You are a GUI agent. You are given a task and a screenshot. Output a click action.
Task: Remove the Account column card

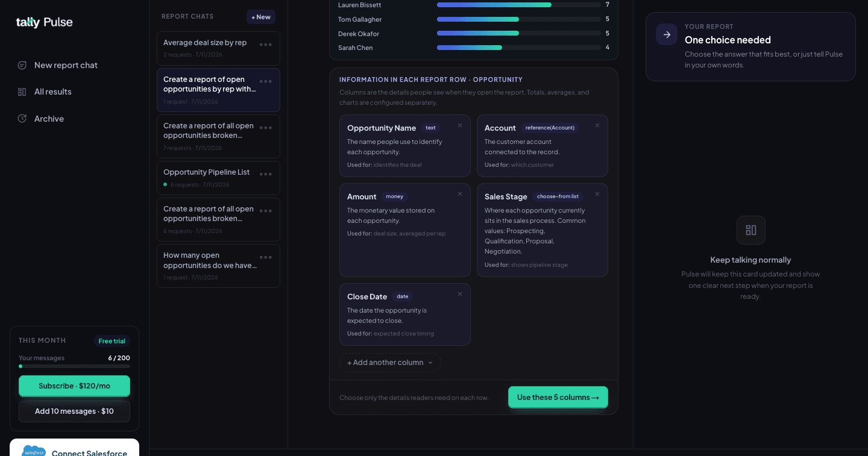tap(597, 126)
